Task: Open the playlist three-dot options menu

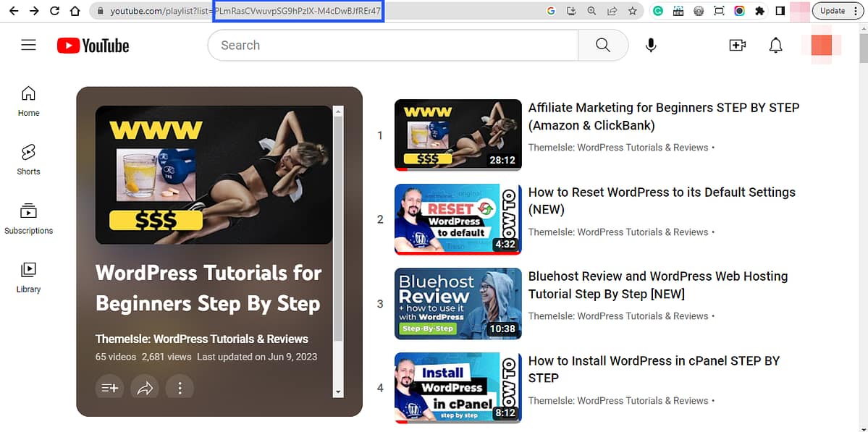Action: pyautogui.click(x=179, y=387)
